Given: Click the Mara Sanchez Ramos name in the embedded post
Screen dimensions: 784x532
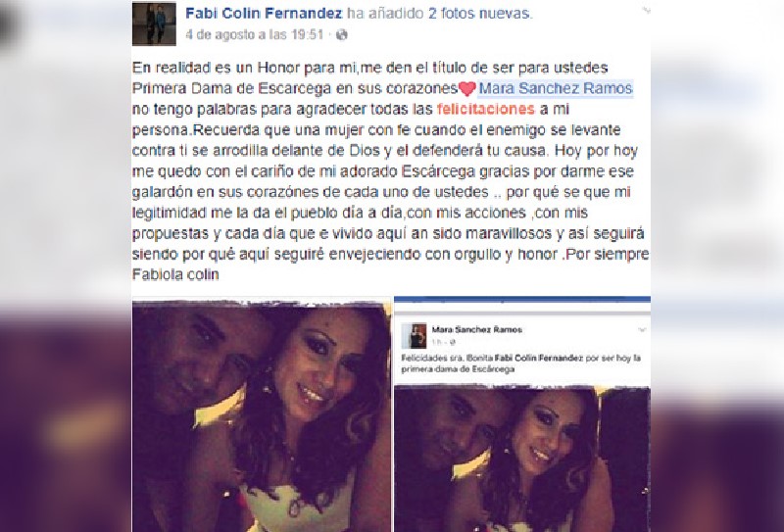Looking at the screenshot, I should (x=476, y=329).
